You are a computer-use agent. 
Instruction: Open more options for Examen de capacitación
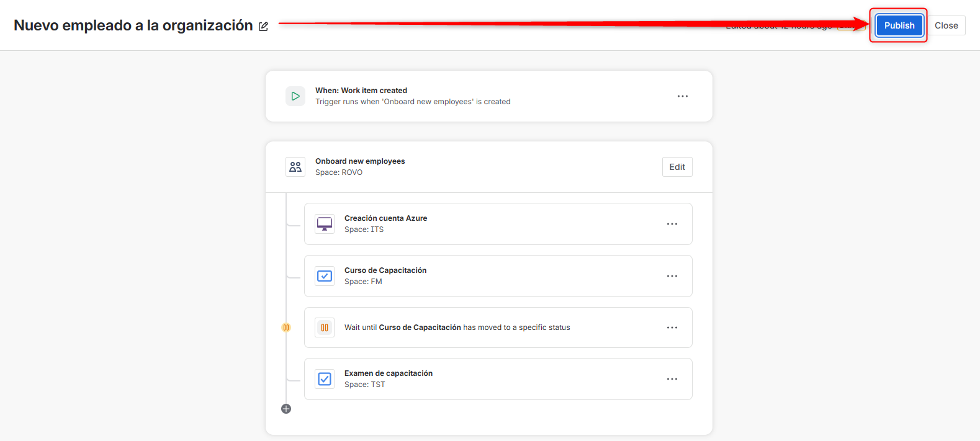[x=672, y=379]
